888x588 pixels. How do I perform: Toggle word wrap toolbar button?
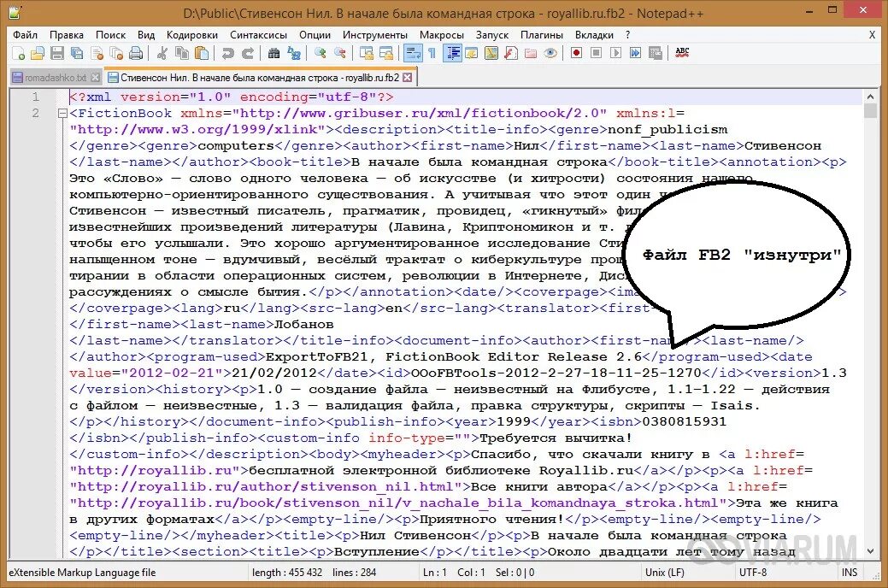click(x=413, y=53)
